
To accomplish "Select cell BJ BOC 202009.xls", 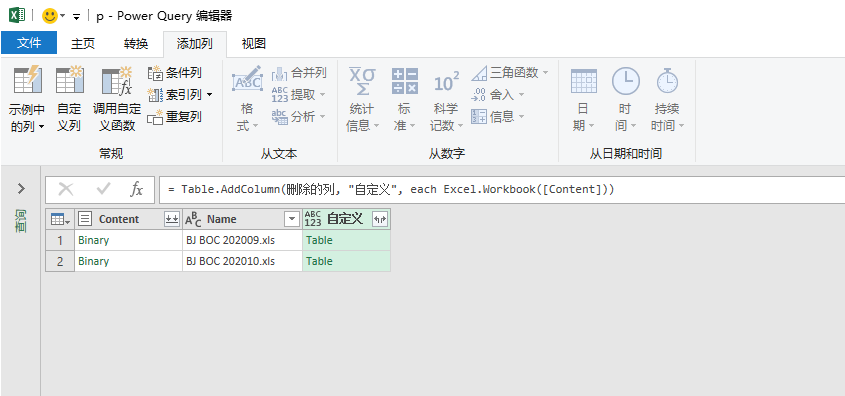I will click(243, 240).
